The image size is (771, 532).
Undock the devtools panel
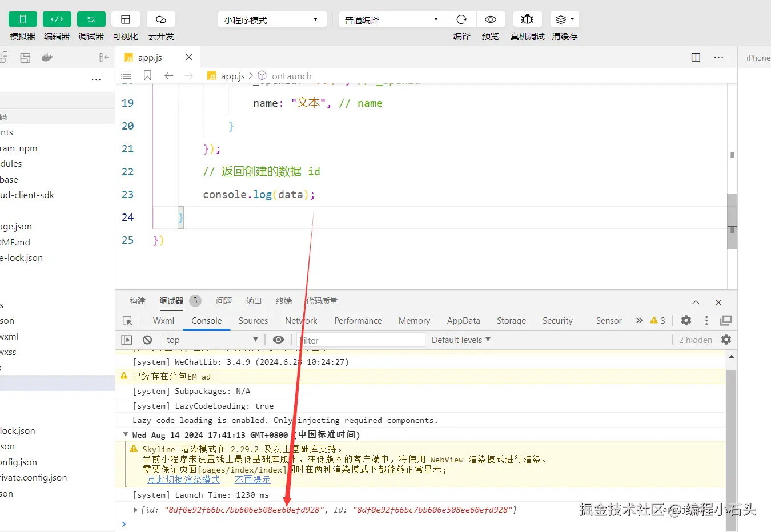pos(726,321)
